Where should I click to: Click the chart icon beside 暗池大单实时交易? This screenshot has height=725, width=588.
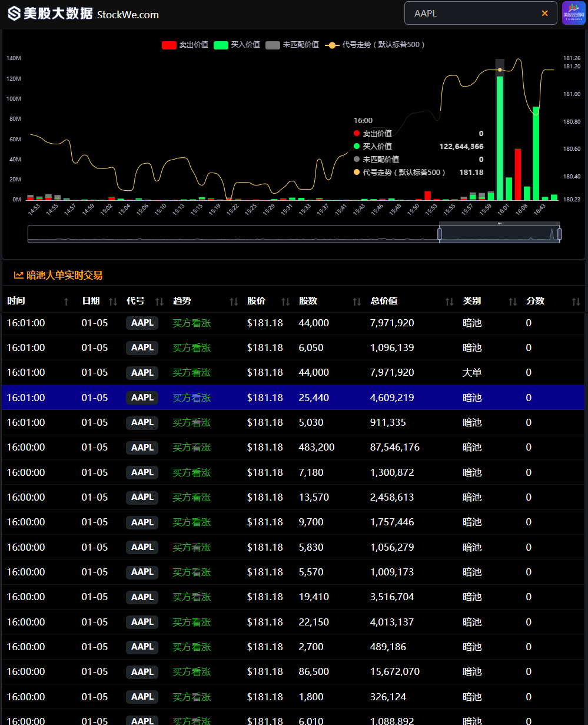pyautogui.click(x=19, y=275)
